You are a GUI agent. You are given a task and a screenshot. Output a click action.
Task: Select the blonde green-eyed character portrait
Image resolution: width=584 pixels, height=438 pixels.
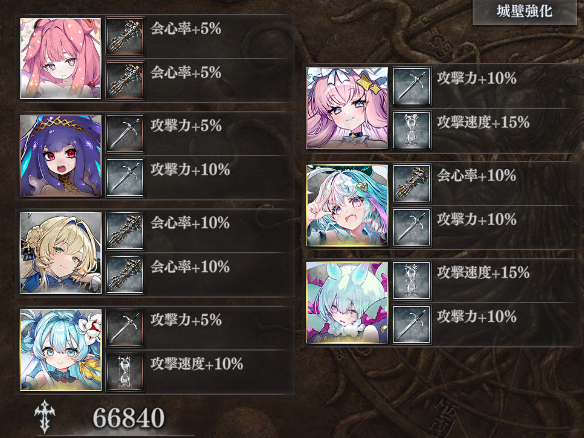point(61,253)
